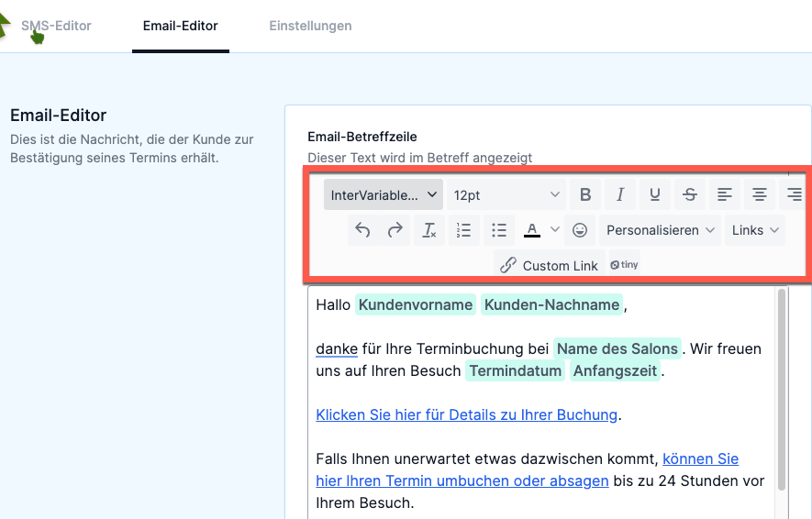Switch to the SMS-Editor tab
812x519 pixels.
[x=56, y=26]
